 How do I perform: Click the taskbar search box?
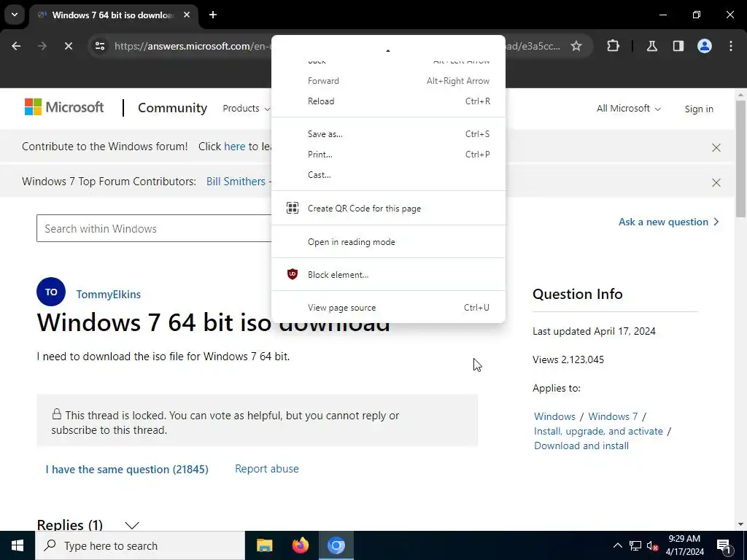pyautogui.click(x=140, y=545)
